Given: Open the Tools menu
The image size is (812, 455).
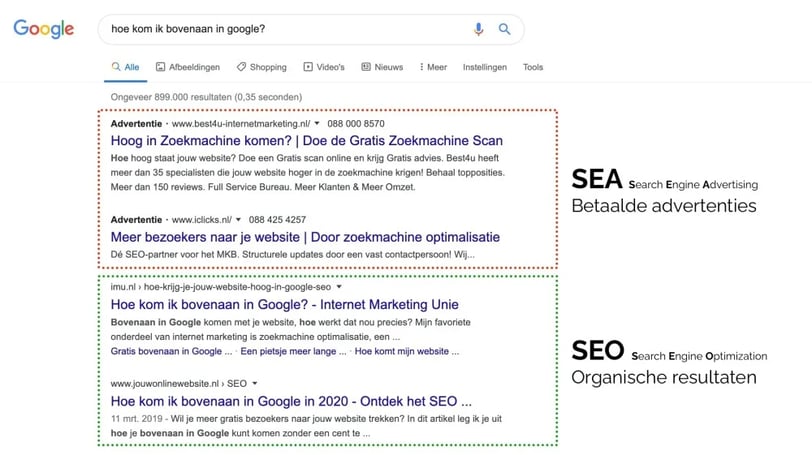Looking at the screenshot, I should pos(533,67).
